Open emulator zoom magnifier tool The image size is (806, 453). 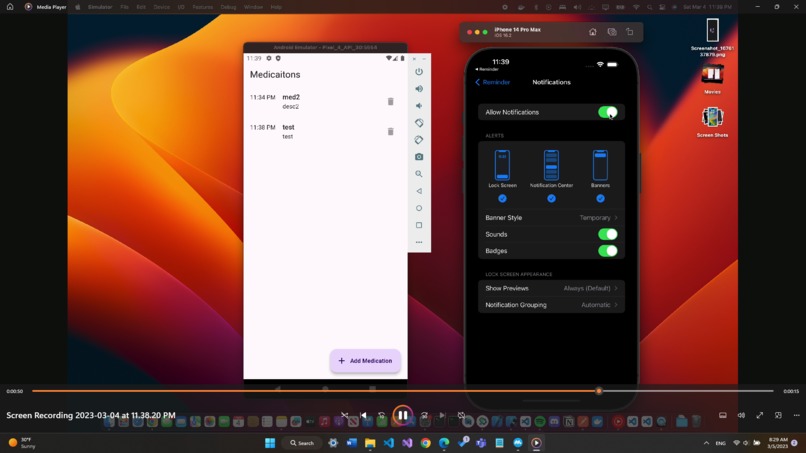[419, 174]
